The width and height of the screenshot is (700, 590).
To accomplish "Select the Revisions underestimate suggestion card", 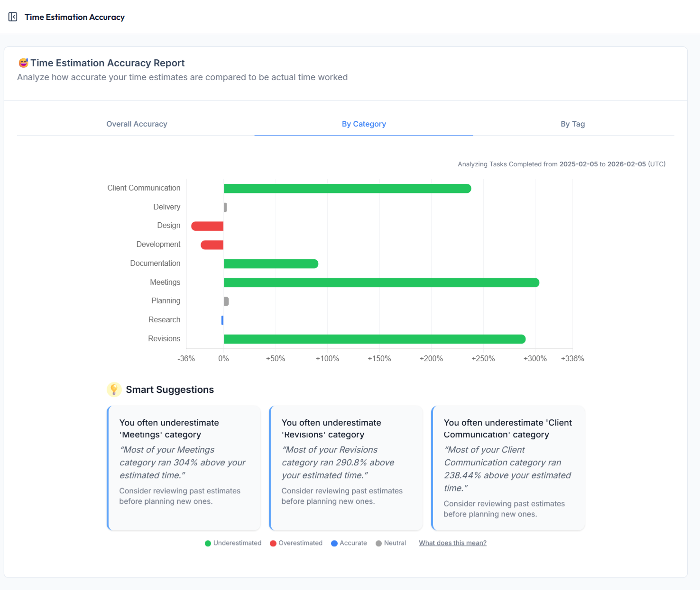I will [x=346, y=468].
